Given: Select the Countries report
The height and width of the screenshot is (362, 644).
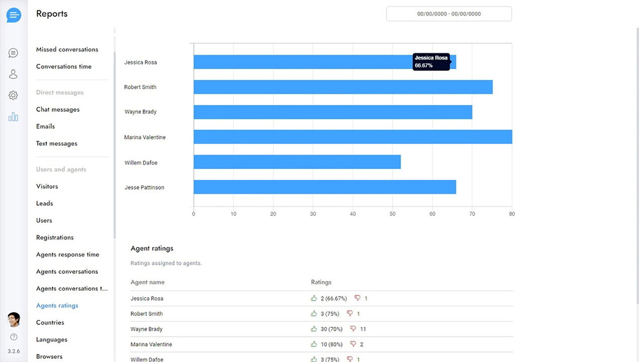Looking at the screenshot, I should [x=50, y=322].
